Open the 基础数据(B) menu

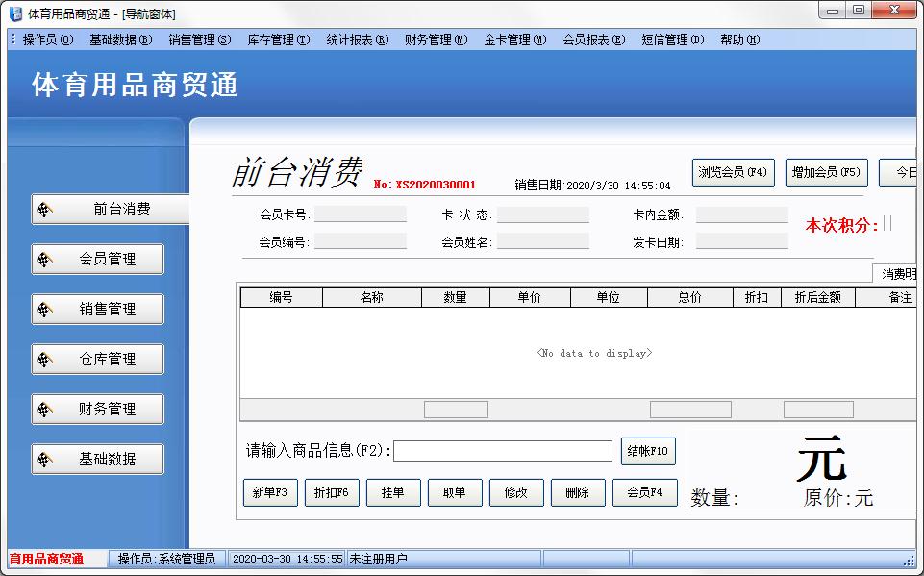[x=121, y=39]
